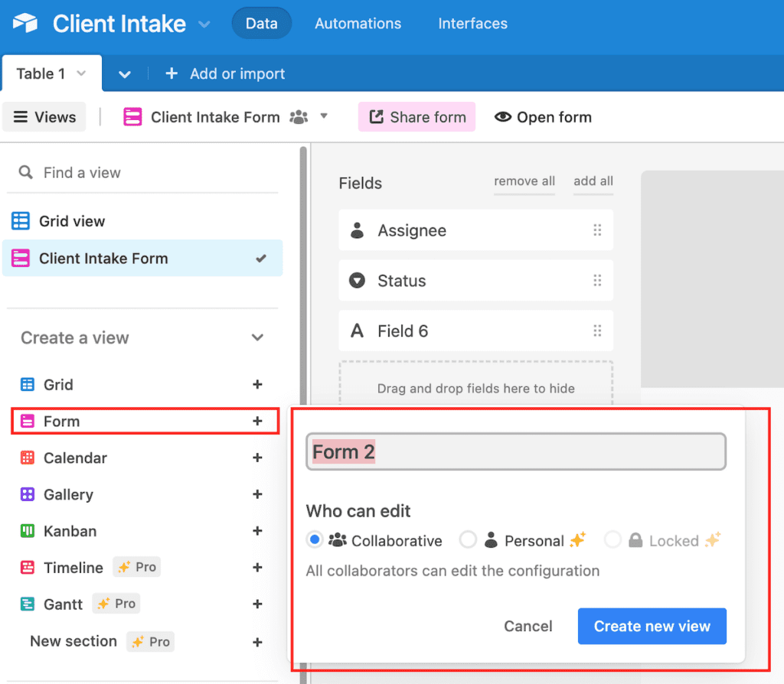This screenshot has width=784, height=684.
Task: Click the Calendar view icon
Action: point(25,458)
